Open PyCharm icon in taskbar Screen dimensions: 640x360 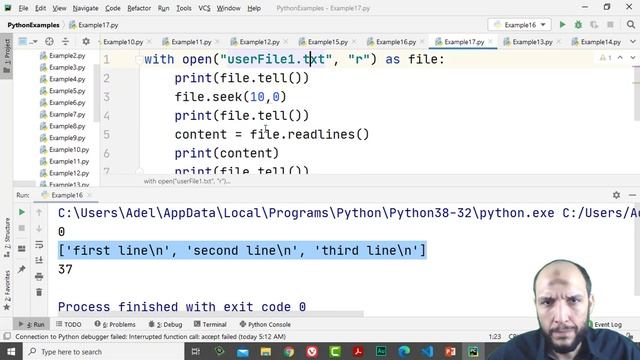click(473, 351)
